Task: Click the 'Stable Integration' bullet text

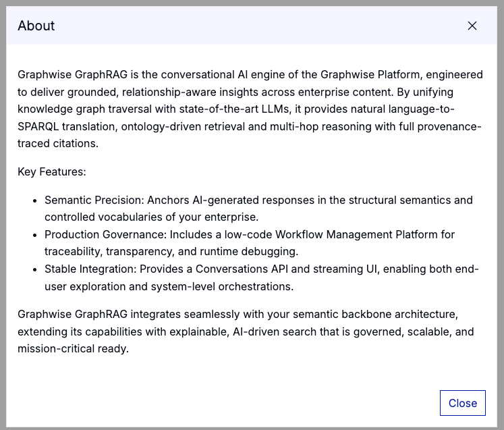Action: pyautogui.click(x=262, y=277)
